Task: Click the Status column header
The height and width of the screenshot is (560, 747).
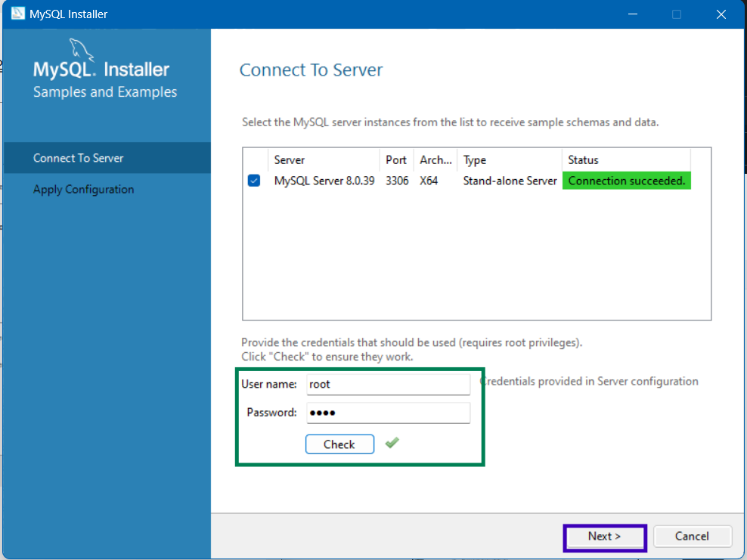Action: [x=626, y=160]
